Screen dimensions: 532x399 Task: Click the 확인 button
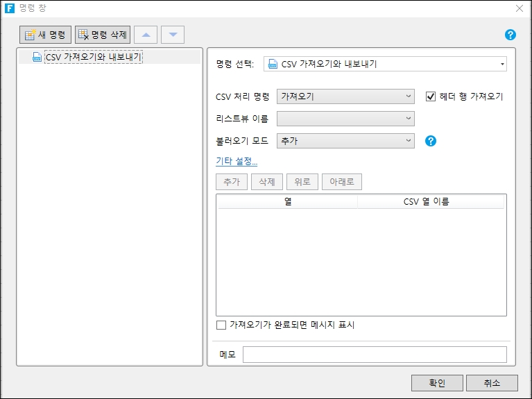[x=437, y=383]
